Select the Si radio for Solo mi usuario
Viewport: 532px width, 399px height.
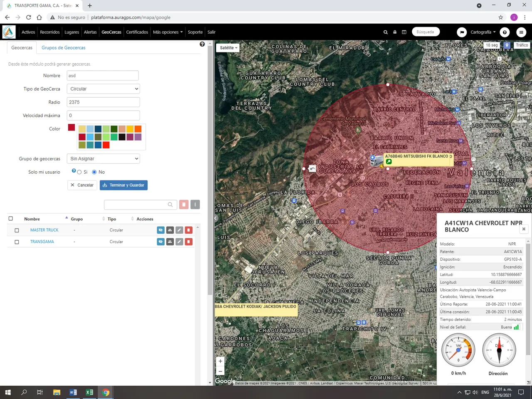(79, 172)
